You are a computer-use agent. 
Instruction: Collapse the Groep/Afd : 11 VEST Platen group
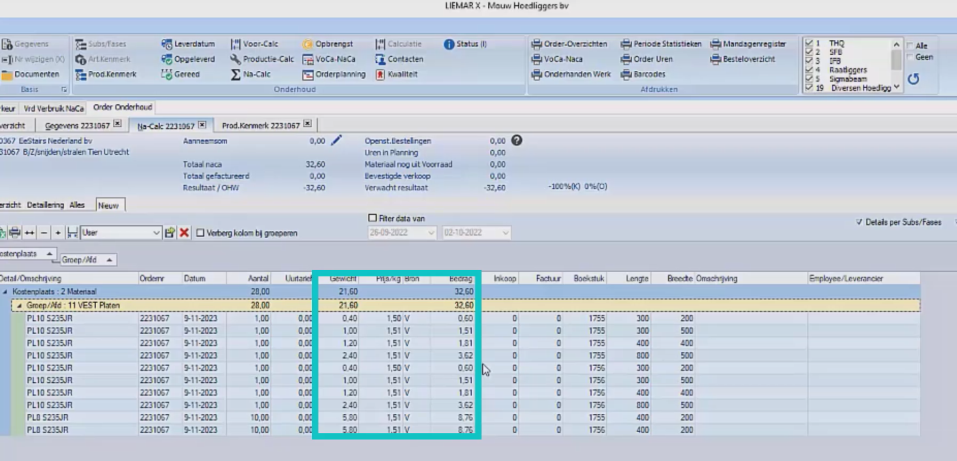pyautogui.click(x=19, y=305)
